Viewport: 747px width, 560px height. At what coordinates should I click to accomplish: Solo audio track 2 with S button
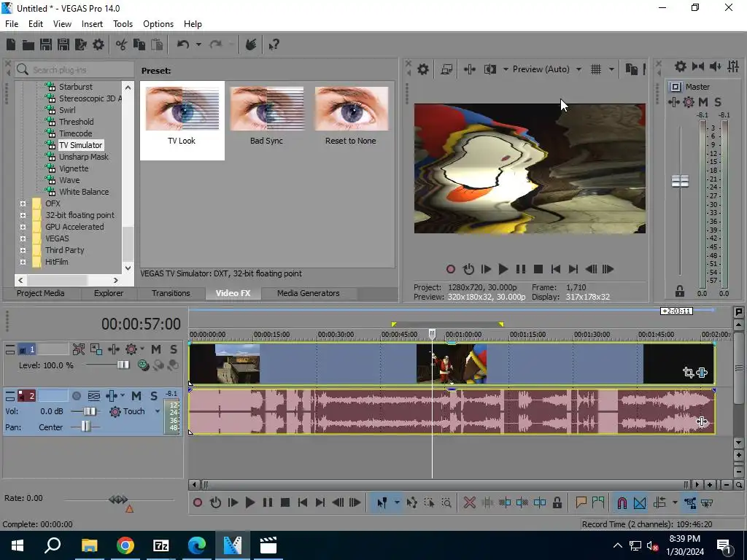[153, 396]
